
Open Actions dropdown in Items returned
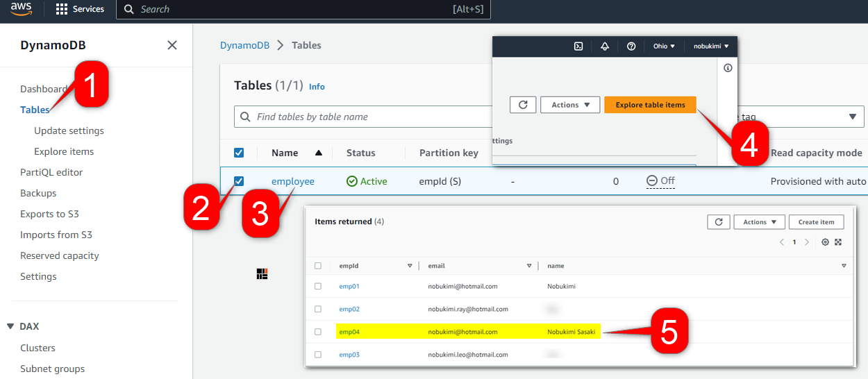(759, 222)
